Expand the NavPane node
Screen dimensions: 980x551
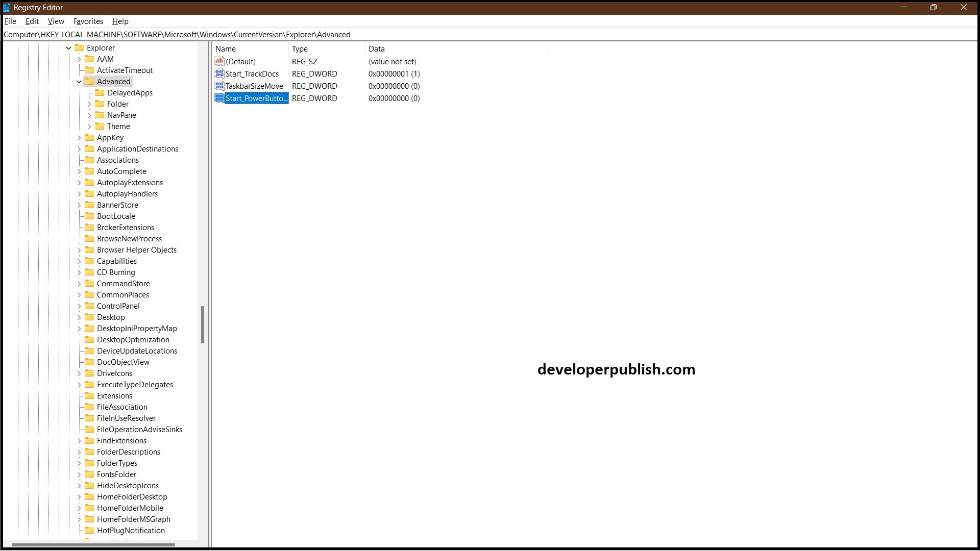pyautogui.click(x=89, y=115)
